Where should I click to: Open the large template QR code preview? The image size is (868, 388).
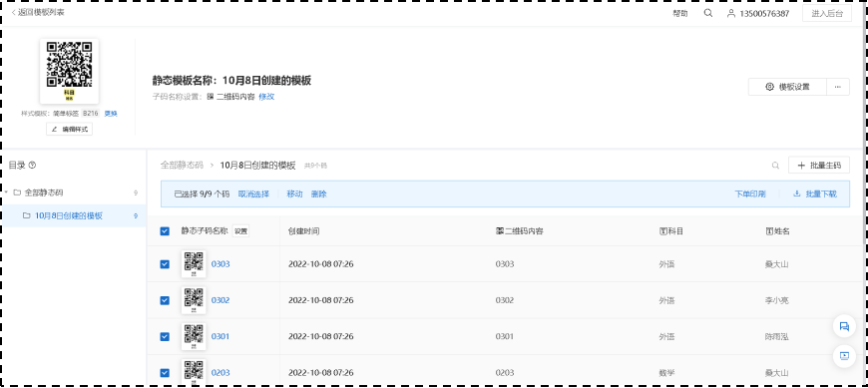[x=69, y=71]
